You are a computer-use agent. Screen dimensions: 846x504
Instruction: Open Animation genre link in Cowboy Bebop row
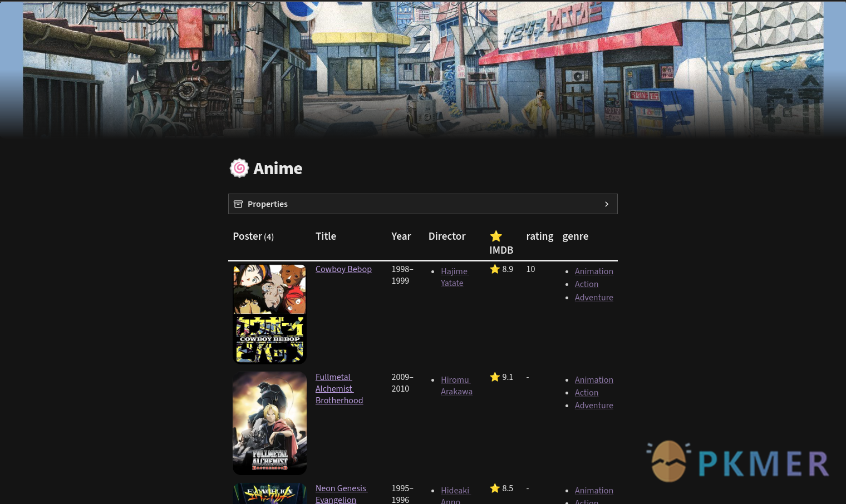594,271
